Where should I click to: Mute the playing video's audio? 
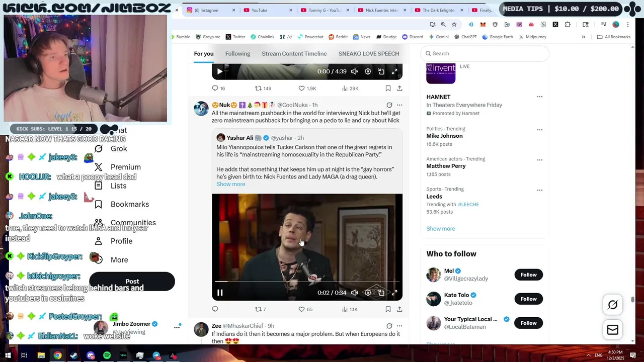coord(355,293)
